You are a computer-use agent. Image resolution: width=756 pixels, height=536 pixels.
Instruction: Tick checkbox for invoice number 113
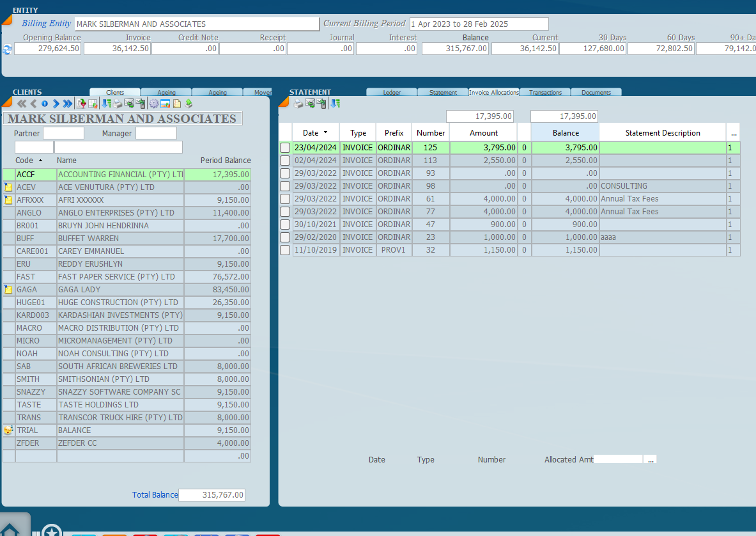click(x=285, y=161)
